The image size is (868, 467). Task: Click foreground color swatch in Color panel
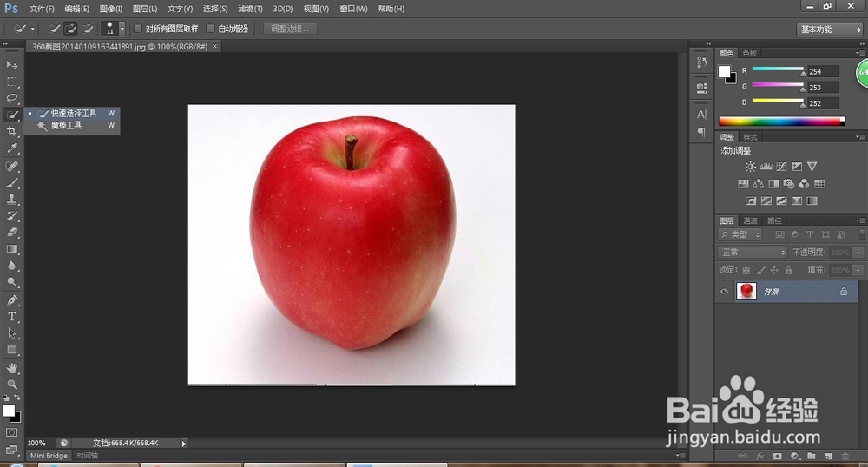point(724,71)
